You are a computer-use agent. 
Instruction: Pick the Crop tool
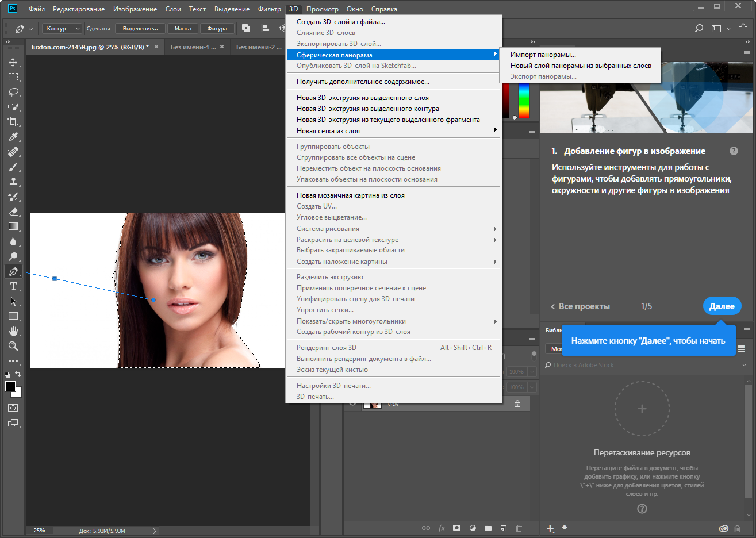coord(13,122)
